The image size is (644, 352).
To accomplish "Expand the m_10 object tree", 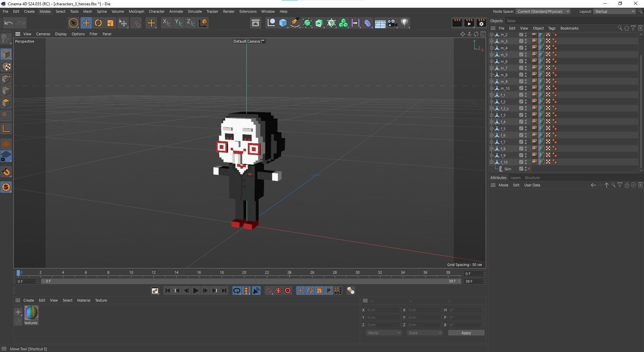I will [492, 88].
